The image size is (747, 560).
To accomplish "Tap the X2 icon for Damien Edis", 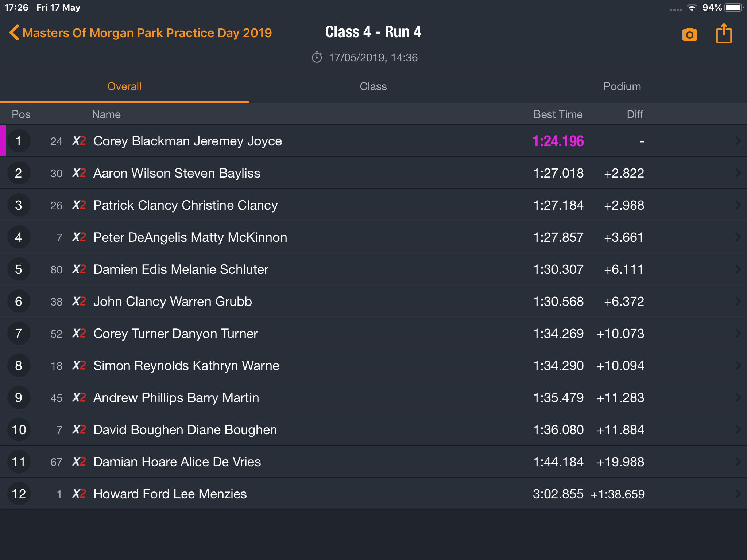I will (79, 269).
